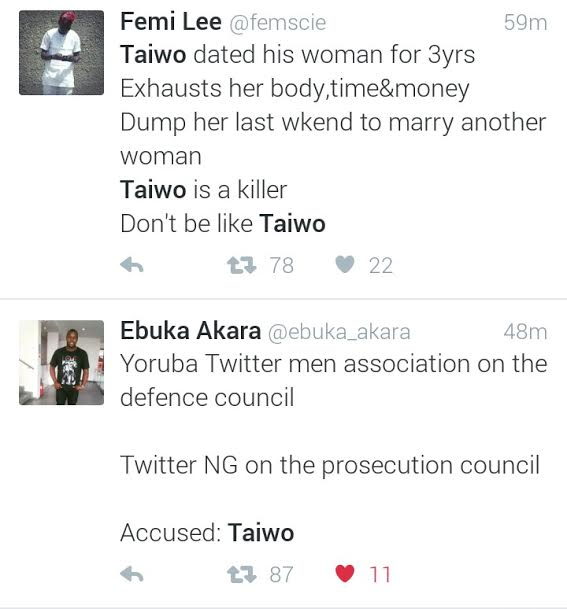Screen dimensions: 567x609
Task: View the 11 likes count
Action: point(379,574)
